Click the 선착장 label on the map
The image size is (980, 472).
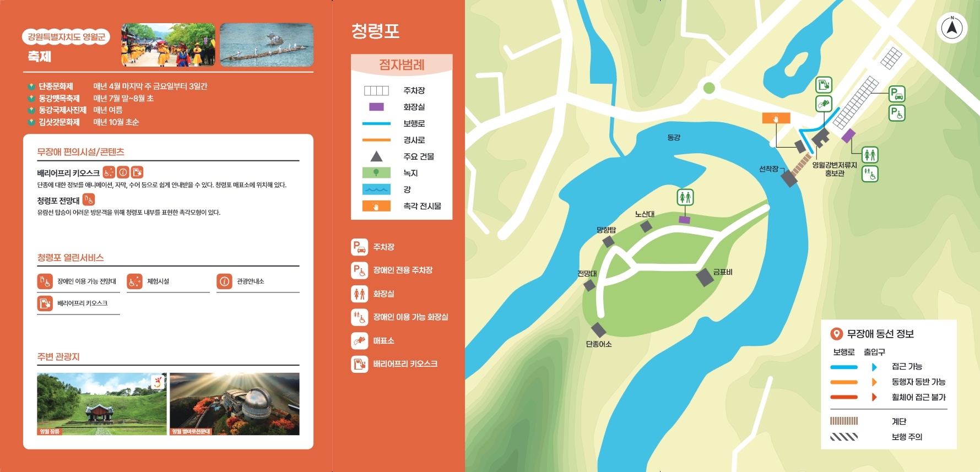pos(768,169)
